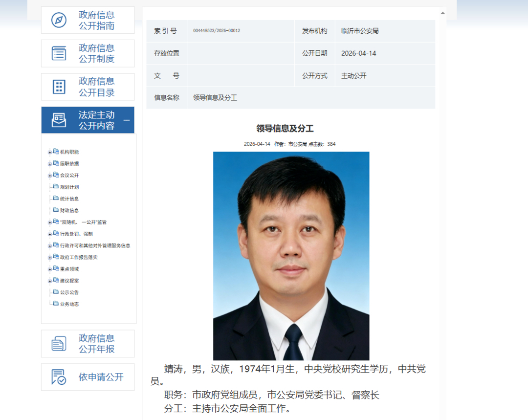
Task: Expand the 机构职能 tree node
Action: coord(49,152)
